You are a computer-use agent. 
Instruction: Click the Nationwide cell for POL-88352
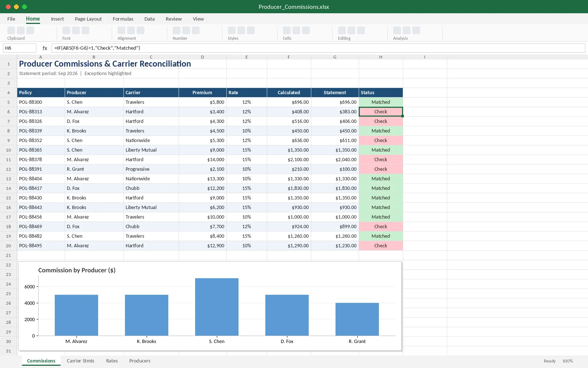[151, 141]
